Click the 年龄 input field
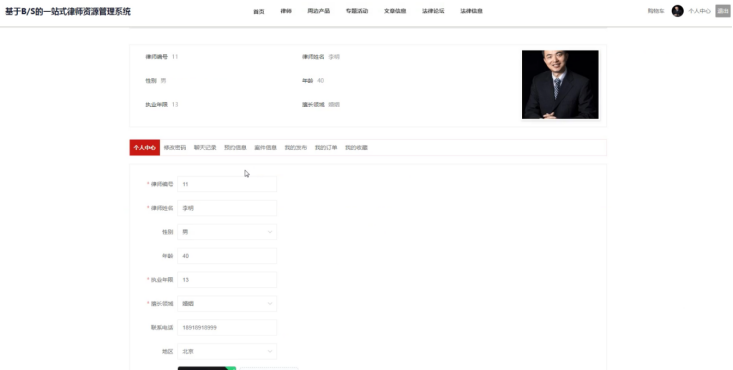Screen dimensions: 733x370 (x=227, y=256)
